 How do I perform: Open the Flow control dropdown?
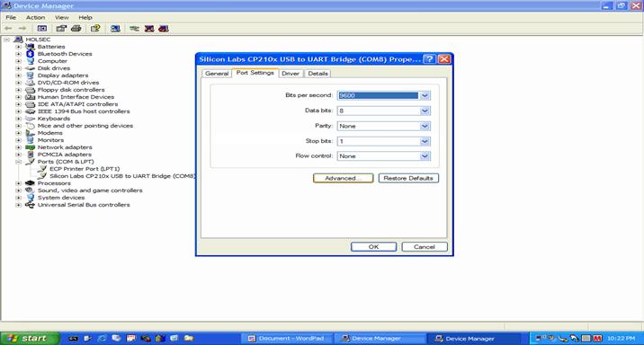pyautogui.click(x=425, y=156)
